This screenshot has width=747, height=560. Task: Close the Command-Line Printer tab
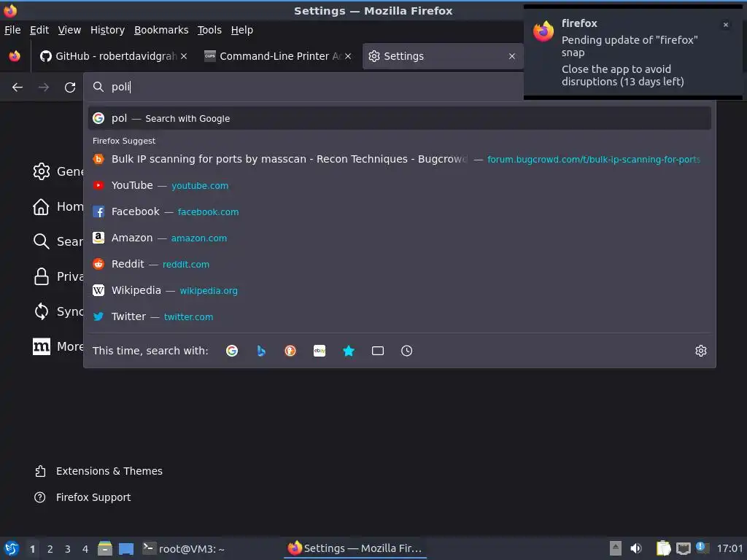click(x=348, y=56)
